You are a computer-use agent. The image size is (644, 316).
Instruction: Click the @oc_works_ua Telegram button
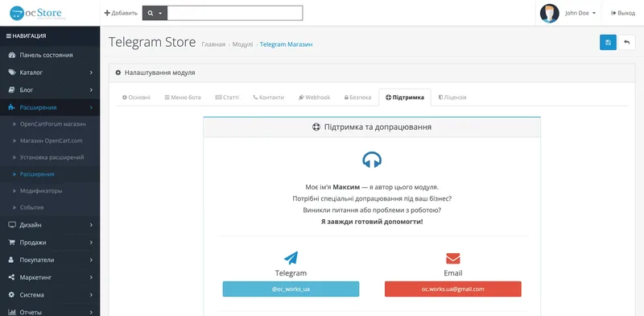pyautogui.click(x=291, y=289)
